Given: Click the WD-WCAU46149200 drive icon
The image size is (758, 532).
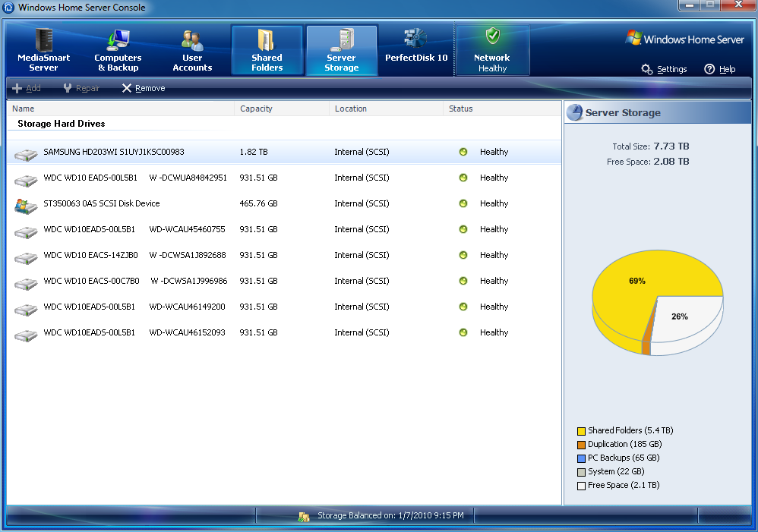Looking at the screenshot, I should (26, 309).
